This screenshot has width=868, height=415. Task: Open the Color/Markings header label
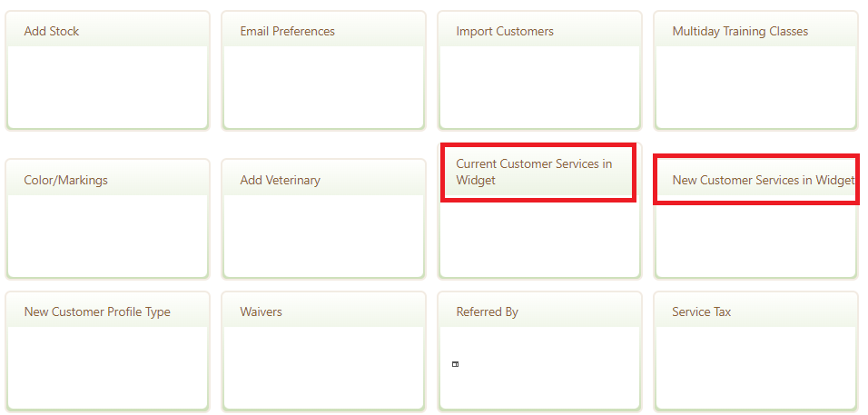(x=66, y=181)
